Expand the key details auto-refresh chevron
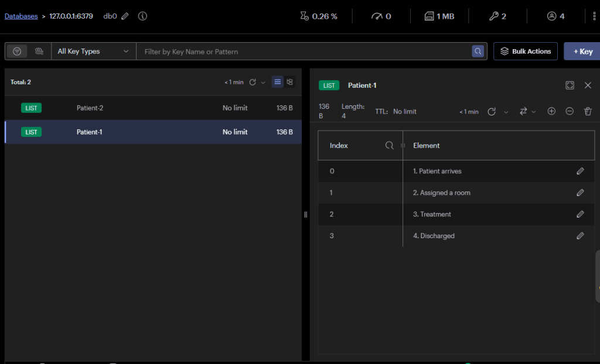Image resolution: width=600 pixels, height=364 pixels. tap(506, 112)
